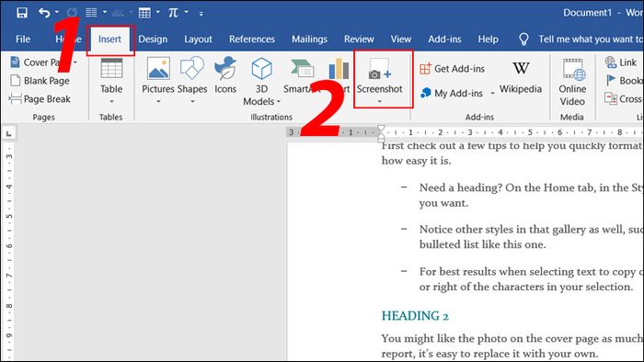Image resolution: width=644 pixels, height=362 pixels.
Task: Open the Customize Quick Access Toolbar arrow
Action: tap(201, 14)
